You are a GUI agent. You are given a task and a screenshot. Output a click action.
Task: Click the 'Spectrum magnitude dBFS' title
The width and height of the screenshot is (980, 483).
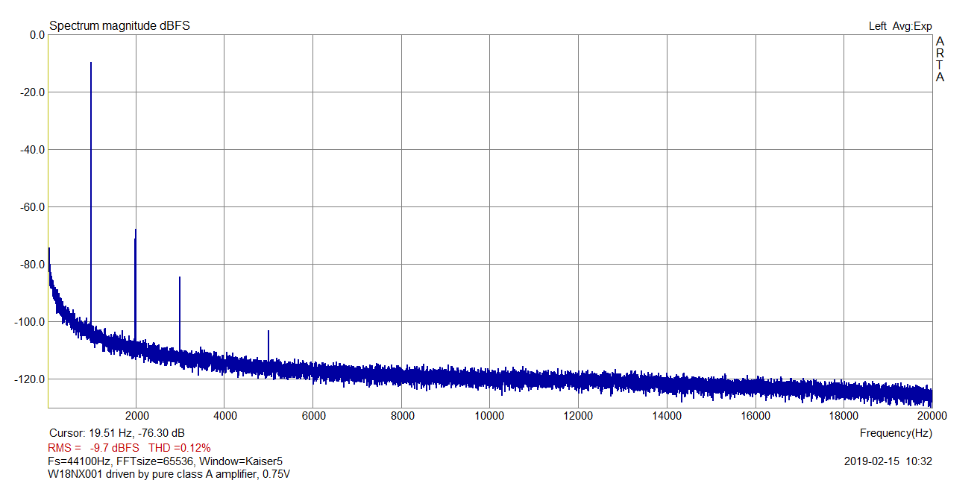pos(119,26)
